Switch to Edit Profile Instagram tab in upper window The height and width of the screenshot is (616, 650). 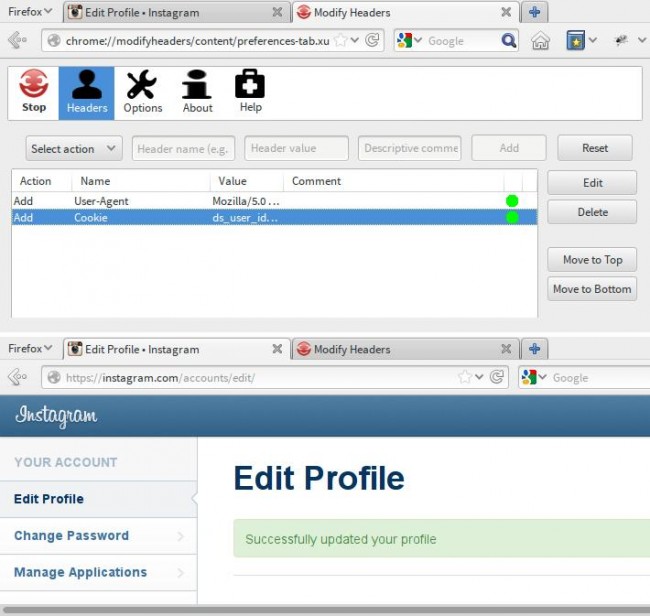coord(176,12)
